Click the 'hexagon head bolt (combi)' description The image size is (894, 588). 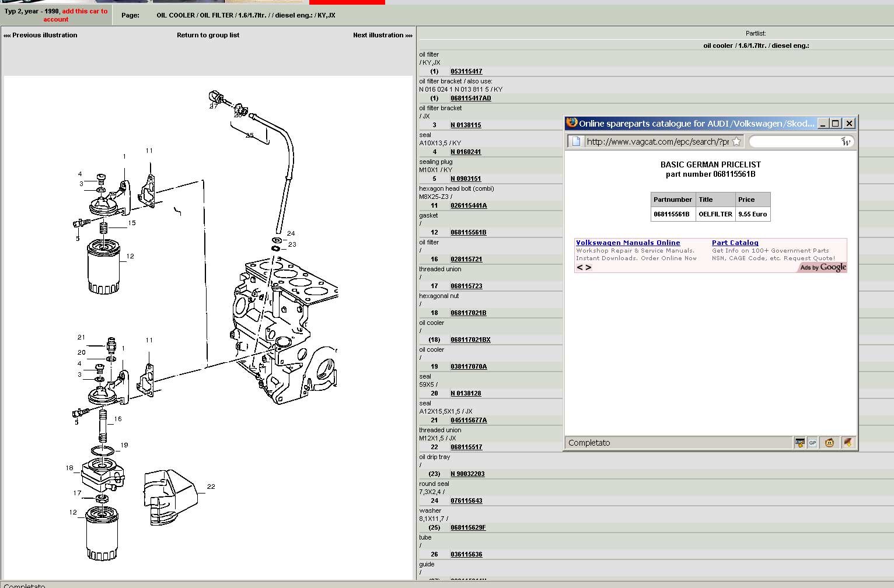456,188
